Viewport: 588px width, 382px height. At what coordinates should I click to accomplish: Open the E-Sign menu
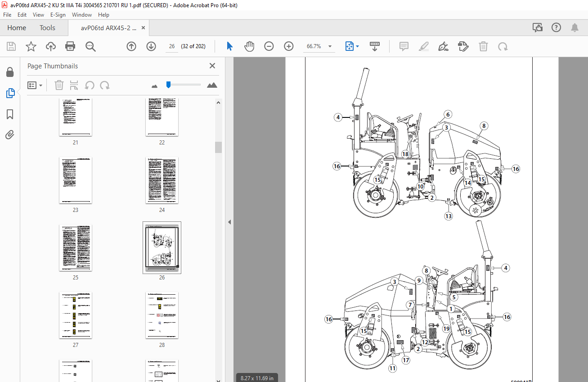coord(58,15)
